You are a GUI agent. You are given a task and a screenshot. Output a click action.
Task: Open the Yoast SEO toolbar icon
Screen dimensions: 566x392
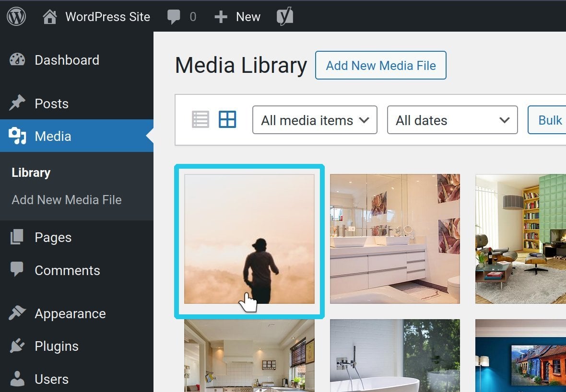coord(284,17)
